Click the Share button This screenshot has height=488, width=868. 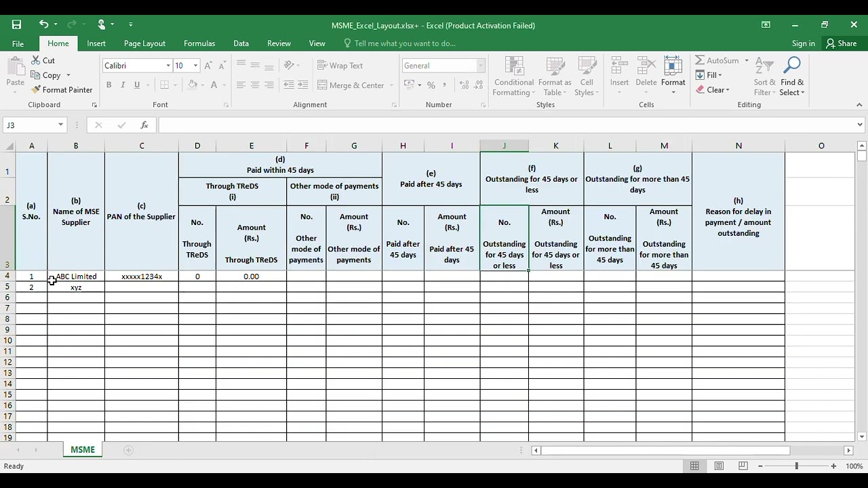pyautogui.click(x=842, y=43)
